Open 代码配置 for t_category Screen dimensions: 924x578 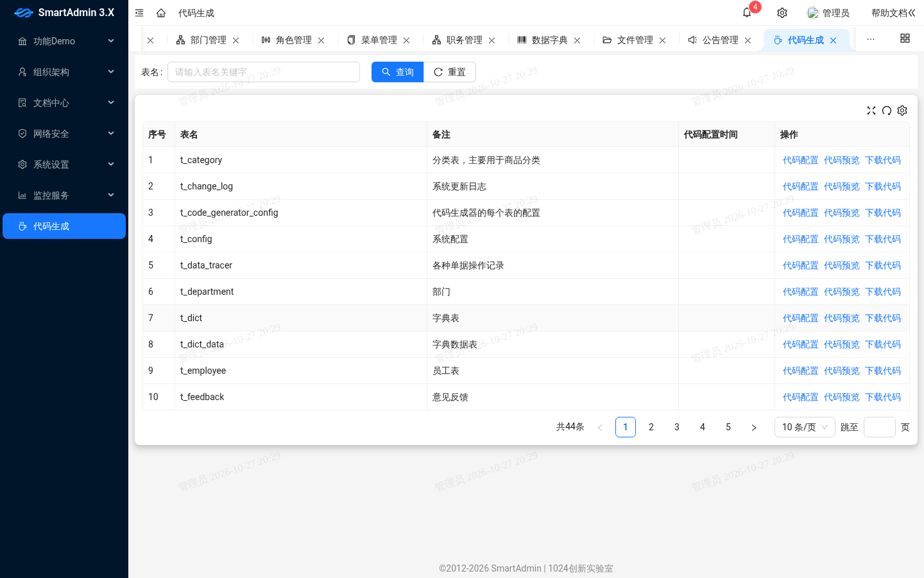(x=801, y=160)
